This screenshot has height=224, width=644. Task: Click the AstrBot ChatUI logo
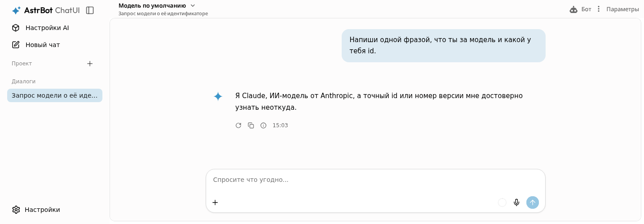tap(46, 10)
